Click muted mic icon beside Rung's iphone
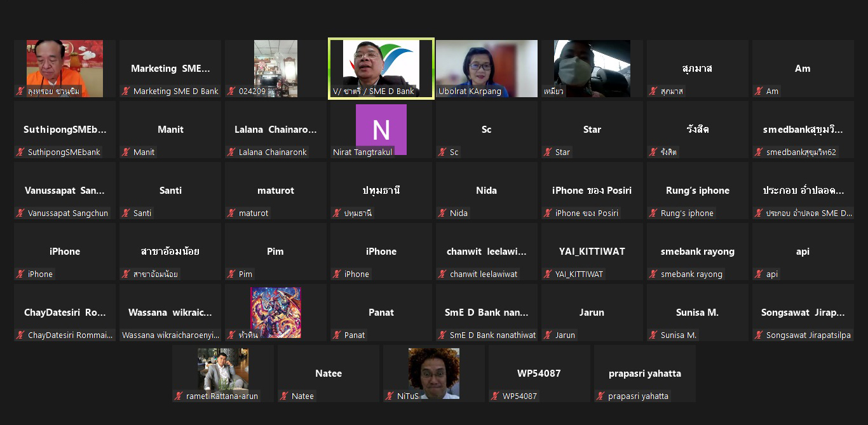868x425 pixels. pos(653,213)
